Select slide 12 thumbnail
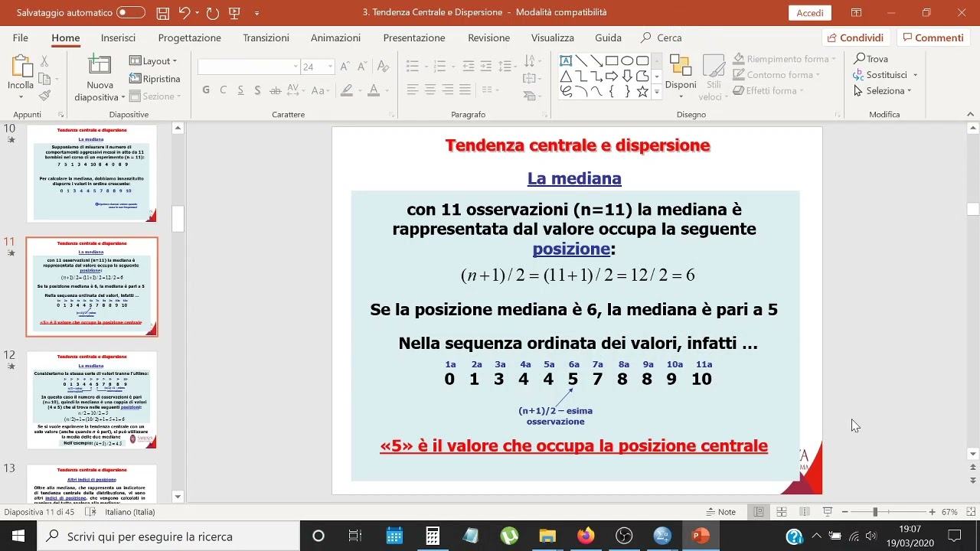Image resolution: width=980 pixels, height=551 pixels. (x=92, y=400)
